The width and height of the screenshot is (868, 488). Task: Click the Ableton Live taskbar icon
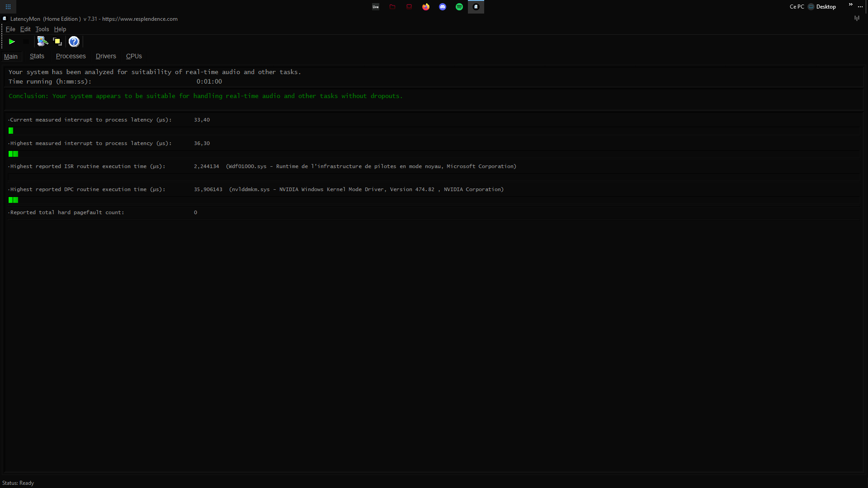coord(376,7)
